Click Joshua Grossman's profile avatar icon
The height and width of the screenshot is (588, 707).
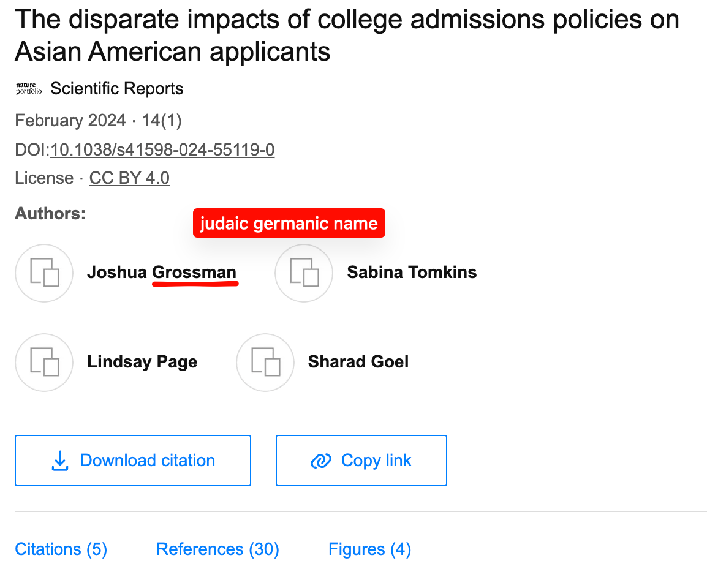[44, 273]
